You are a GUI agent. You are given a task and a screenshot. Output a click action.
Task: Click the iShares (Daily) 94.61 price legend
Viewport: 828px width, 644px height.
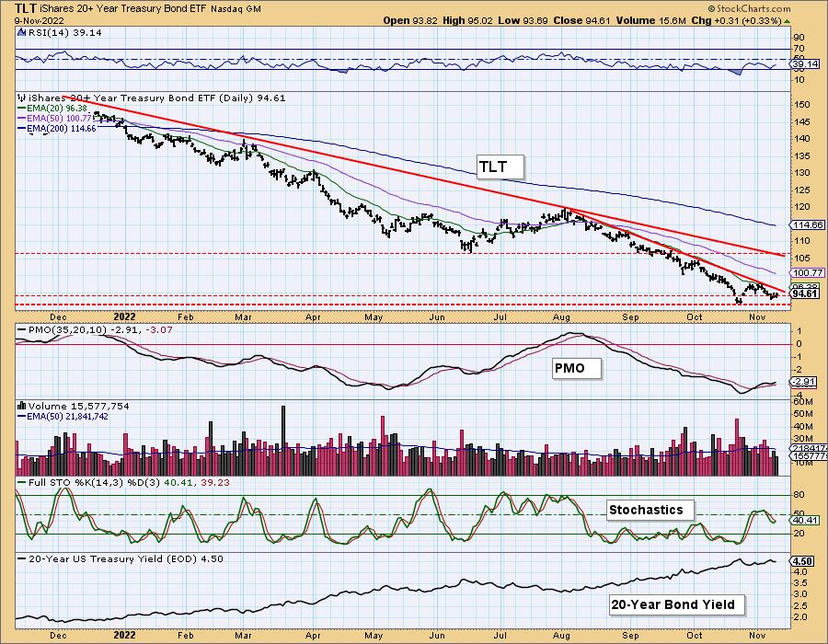tap(152, 98)
